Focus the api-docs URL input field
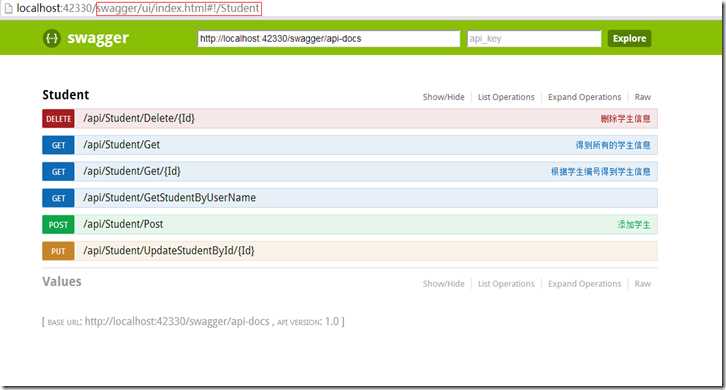The width and height of the screenshot is (726, 390). point(329,39)
